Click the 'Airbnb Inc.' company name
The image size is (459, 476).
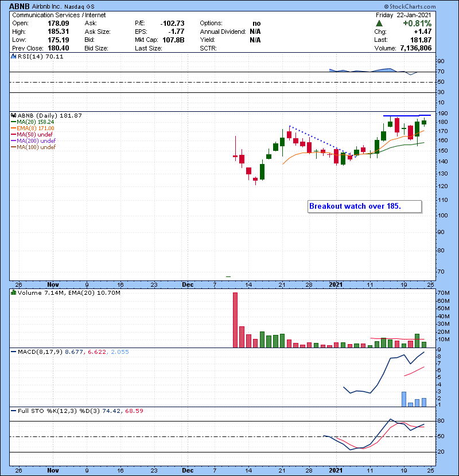coord(47,6)
